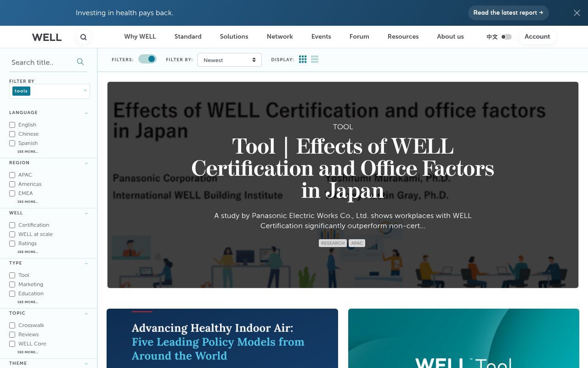588x368 pixels.
Task: Click the RESEARCH tag on featured card
Action: coord(333,243)
